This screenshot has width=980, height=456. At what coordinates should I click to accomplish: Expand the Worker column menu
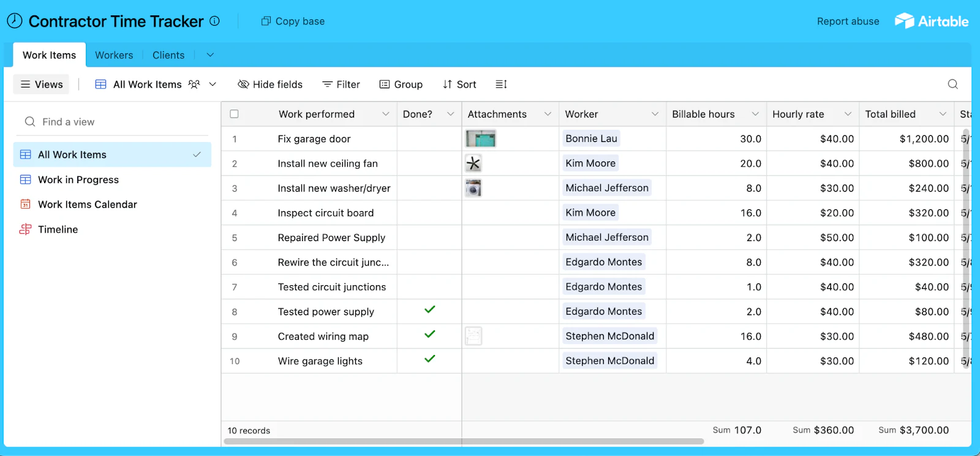655,114
